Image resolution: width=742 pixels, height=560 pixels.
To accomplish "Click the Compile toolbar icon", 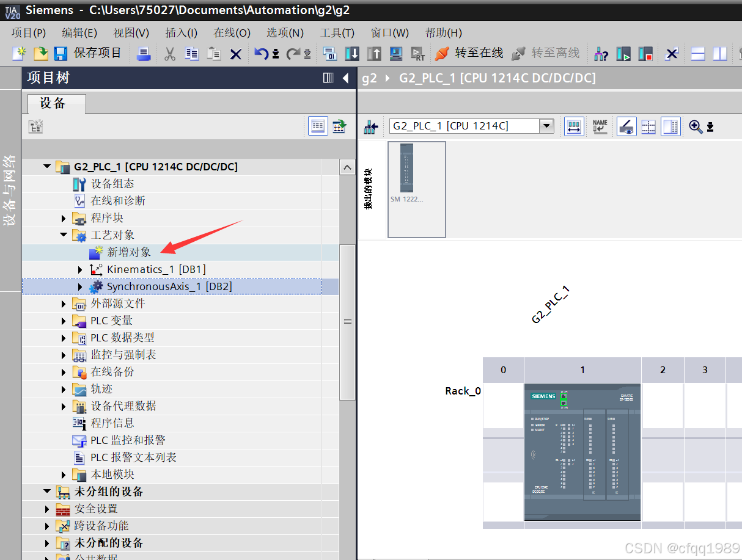I will 330,54.
